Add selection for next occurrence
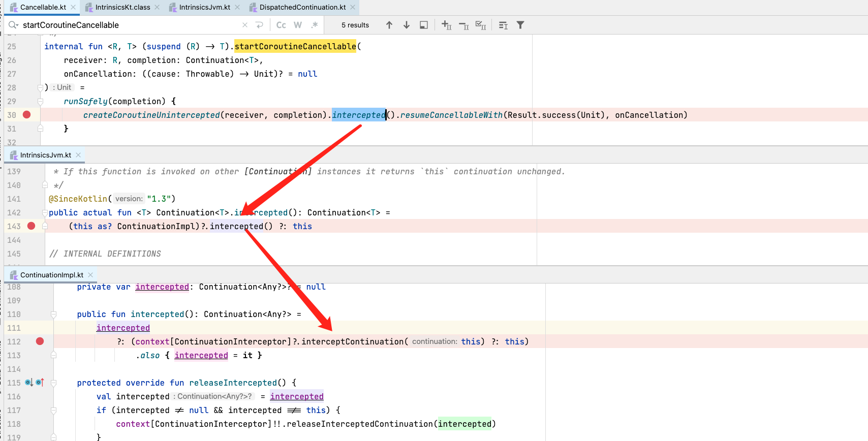The height and width of the screenshot is (441, 868). coord(447,25)
